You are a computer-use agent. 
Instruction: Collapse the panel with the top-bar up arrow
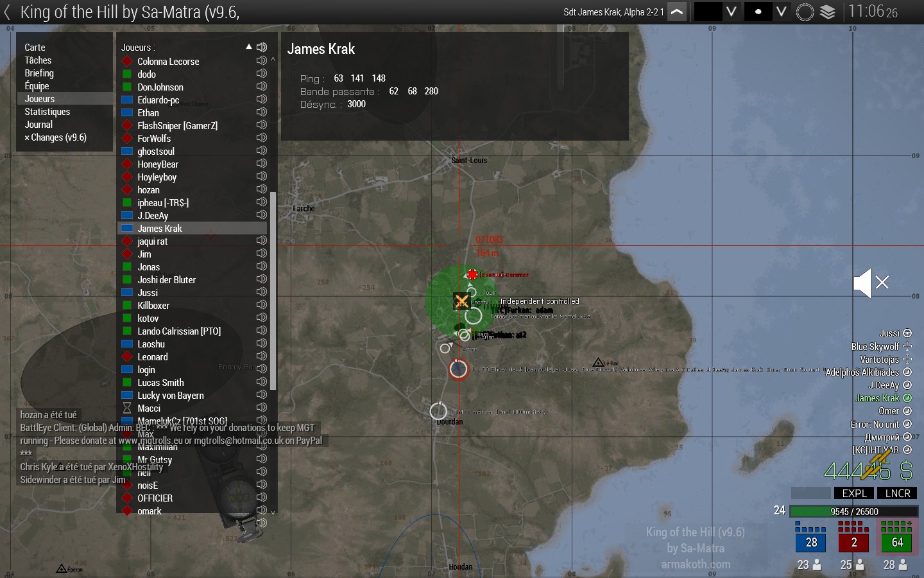point(677,12)
